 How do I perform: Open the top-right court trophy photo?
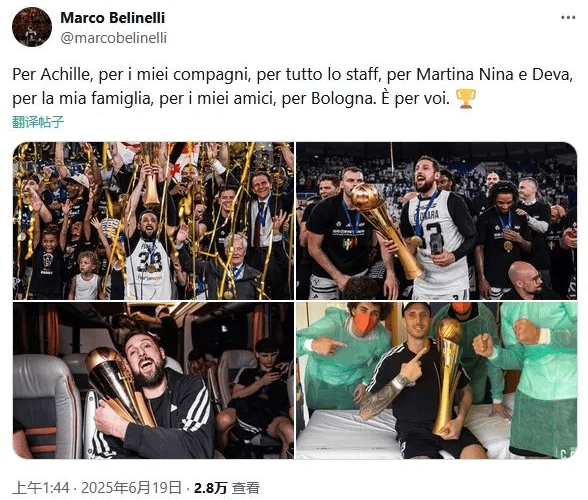pyautogui.click(x=436, y=221)
